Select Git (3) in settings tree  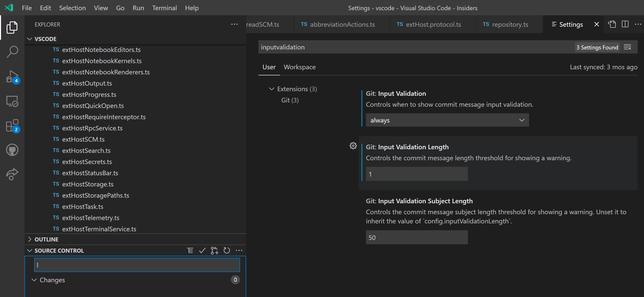tap(290, 100)
